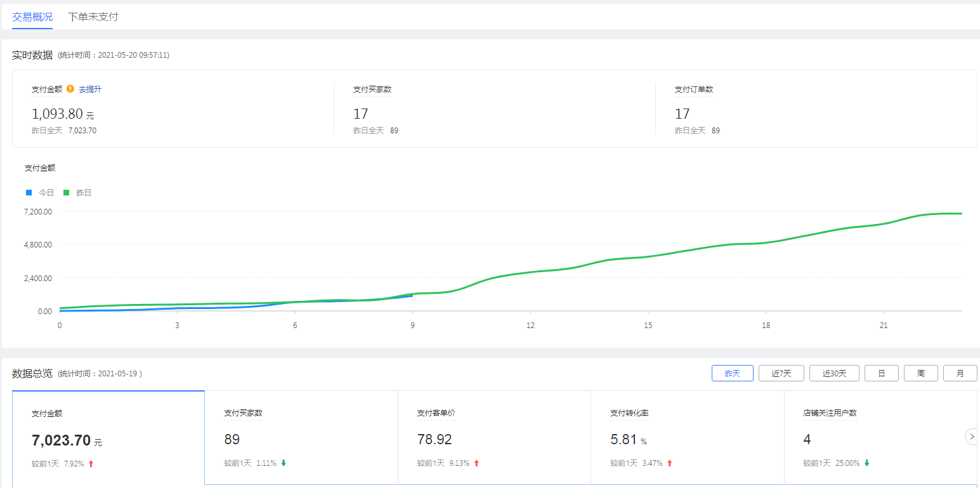Click the orange warning icon beside 支付金额
The height and width of the screenshot is (488, 980).
(x=70, y=89)
